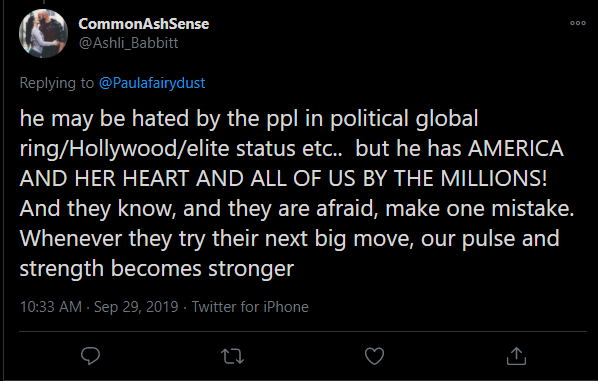Image resolution: width=598 pixels, height=381 pixels.
Task: Open the @Ashli_Babbitt handle
Action: pyautogui.click(x=129, y=43)
